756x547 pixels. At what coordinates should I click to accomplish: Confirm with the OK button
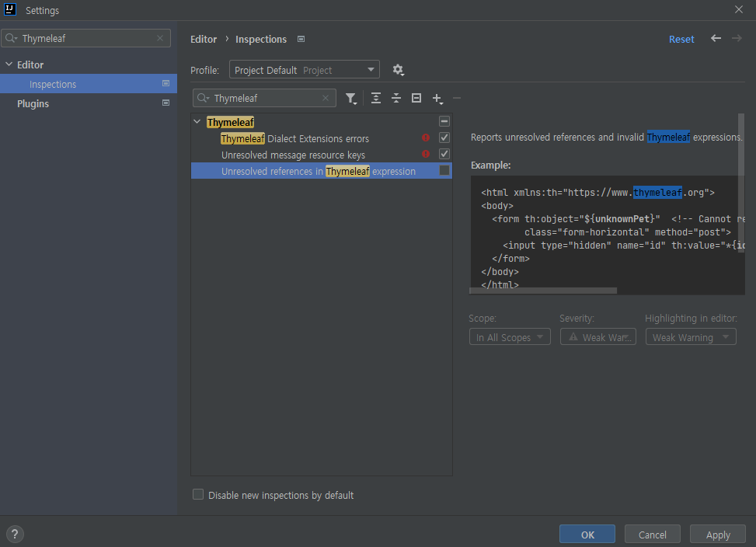coord(587,535)
